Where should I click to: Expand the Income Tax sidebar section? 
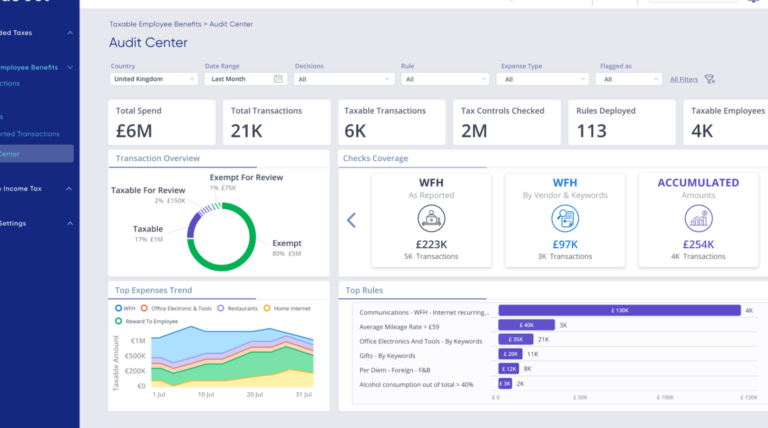(x=69, y=189)
